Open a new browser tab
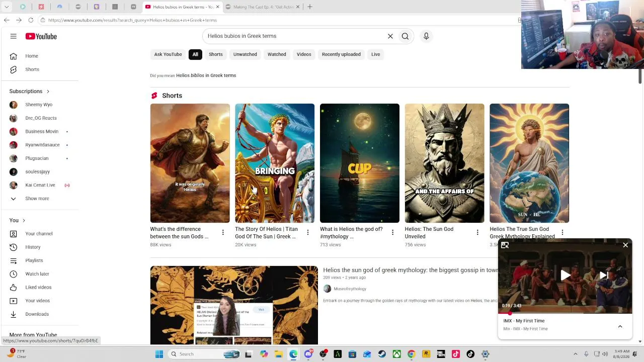644x362 pixels. pos(310,7)
